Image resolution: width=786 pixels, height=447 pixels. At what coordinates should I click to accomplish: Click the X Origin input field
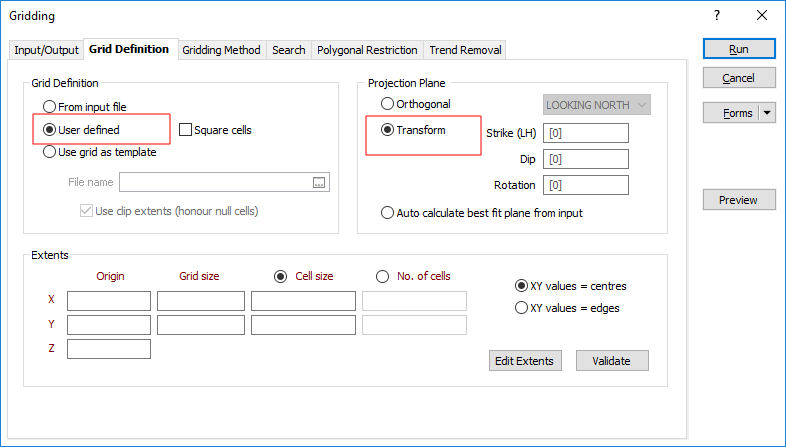click(109, 301)
